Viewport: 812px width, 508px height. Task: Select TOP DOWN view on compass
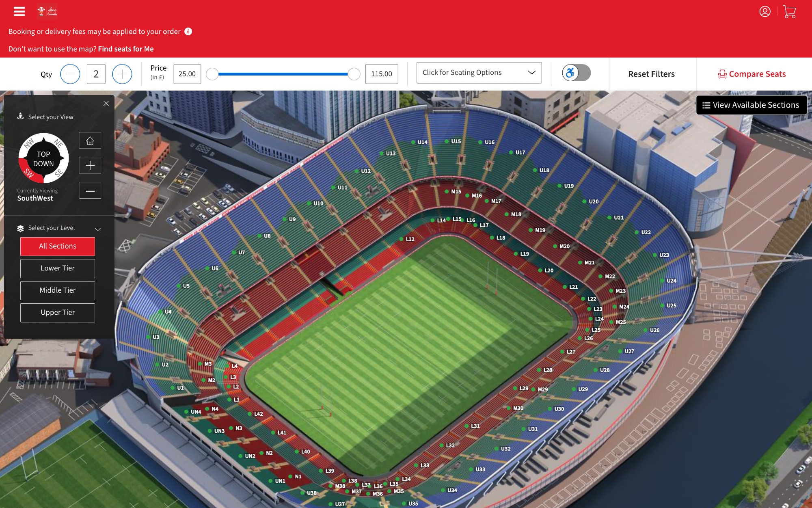[x=43, y=159]
